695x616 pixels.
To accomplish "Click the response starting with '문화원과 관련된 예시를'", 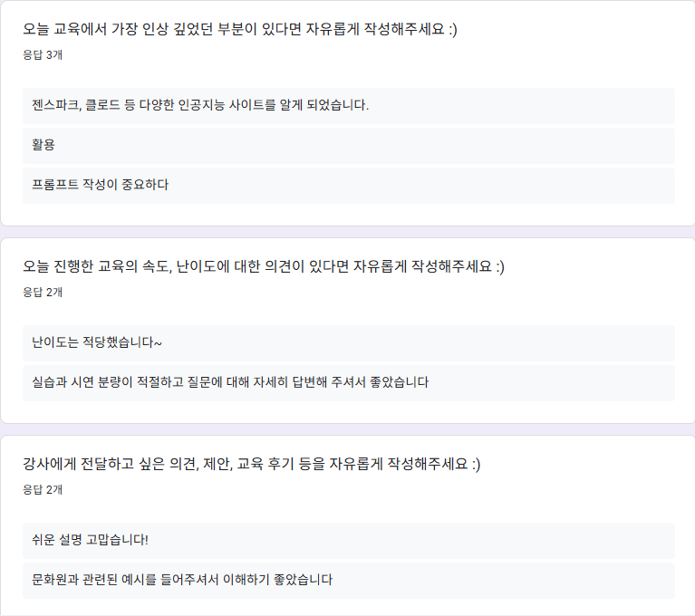I will pos(181,580).
